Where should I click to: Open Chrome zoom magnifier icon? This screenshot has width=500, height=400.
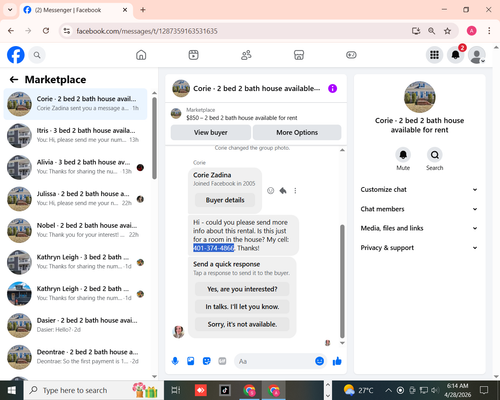click(431, 31)
